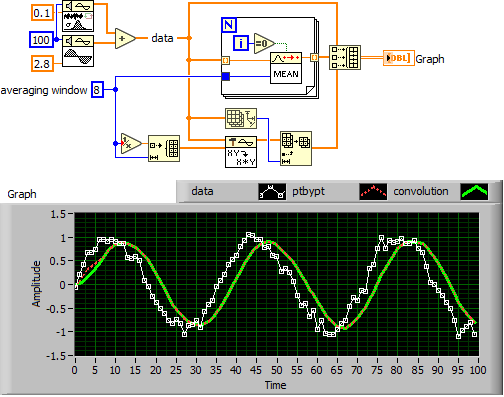Open the MEAN point-by-point VI

(x=286, y=68)
